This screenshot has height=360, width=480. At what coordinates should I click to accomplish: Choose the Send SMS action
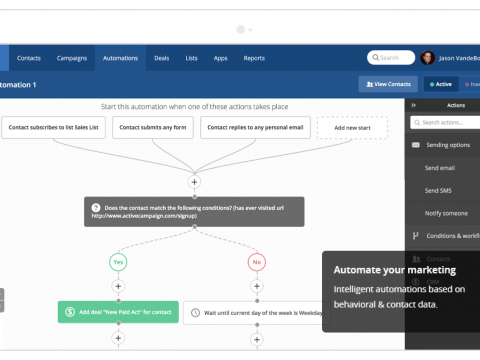click(x=438, y=191)
